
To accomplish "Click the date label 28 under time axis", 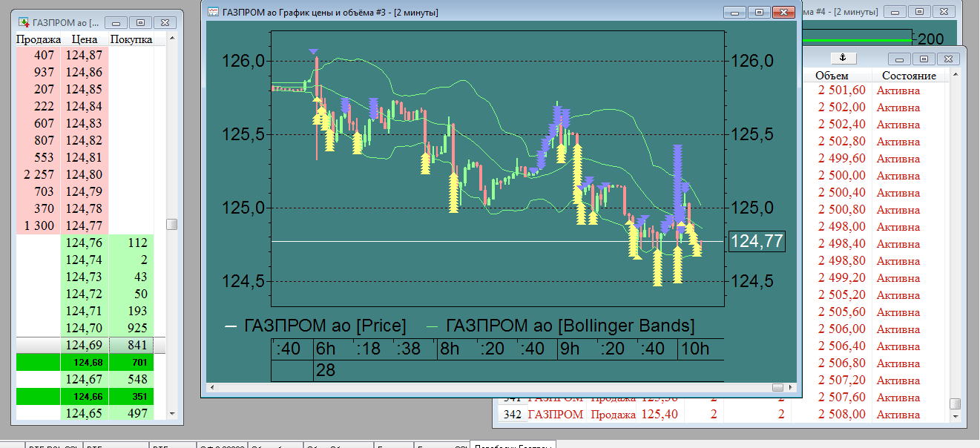I will pyautogui.click(x=326, y=369).
